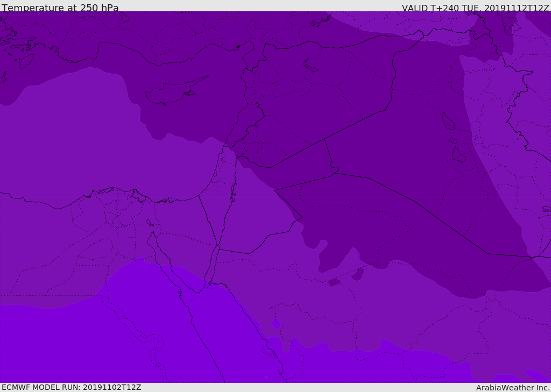Click the 'ECMWF MODEL RUN: 20191102T12Z' footer text

72,387
